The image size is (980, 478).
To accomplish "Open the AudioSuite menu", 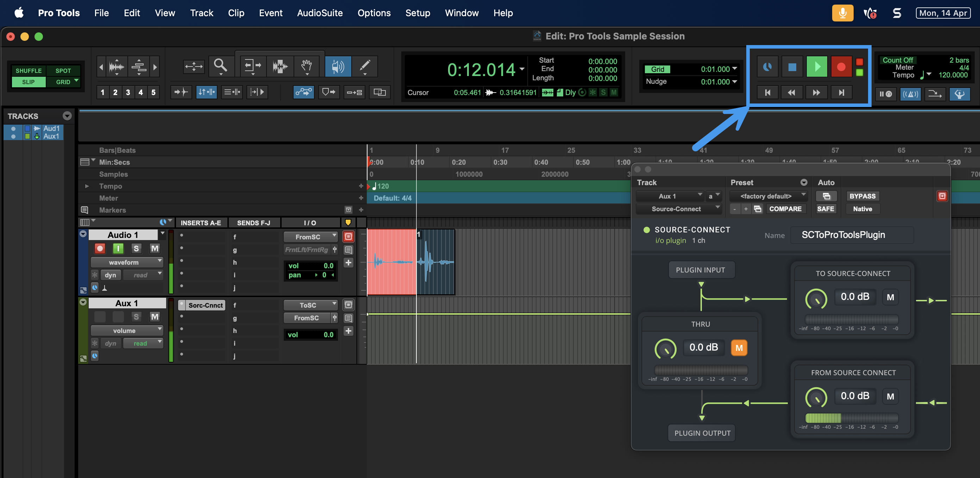I will click(320, 13).
